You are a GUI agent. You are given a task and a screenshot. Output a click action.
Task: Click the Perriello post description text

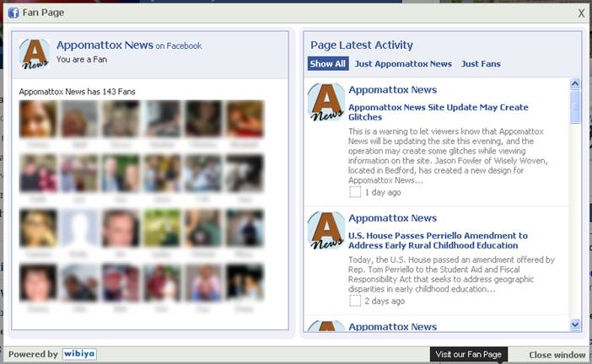pos(451,274)
